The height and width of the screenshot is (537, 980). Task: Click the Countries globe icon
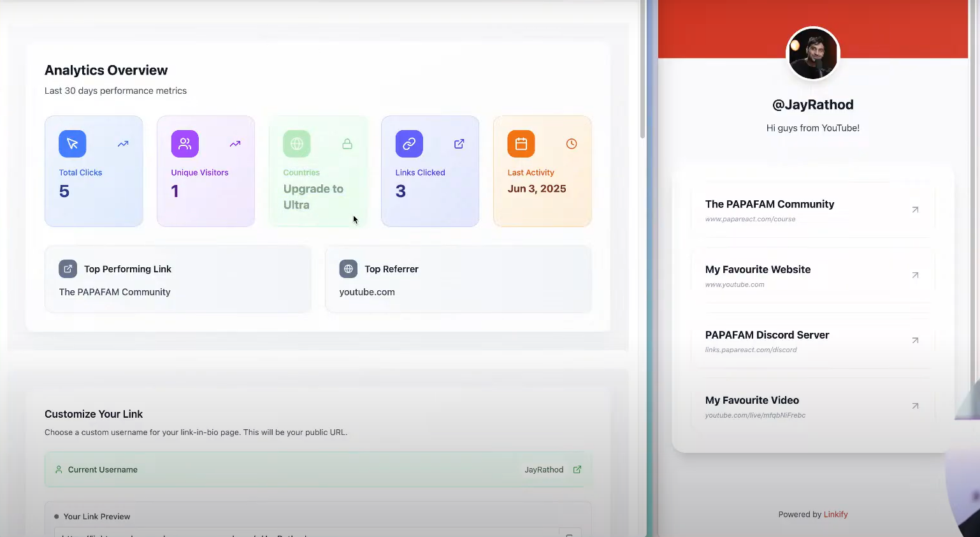point(297,144)
